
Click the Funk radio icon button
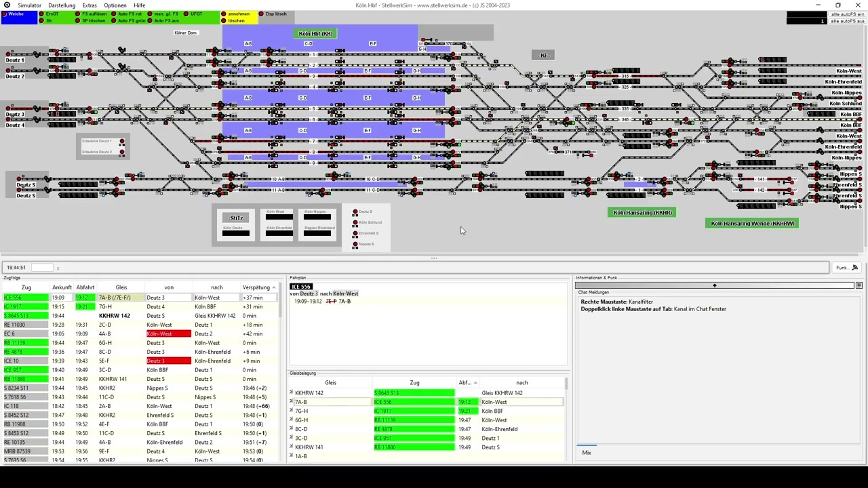pos(854,268)
